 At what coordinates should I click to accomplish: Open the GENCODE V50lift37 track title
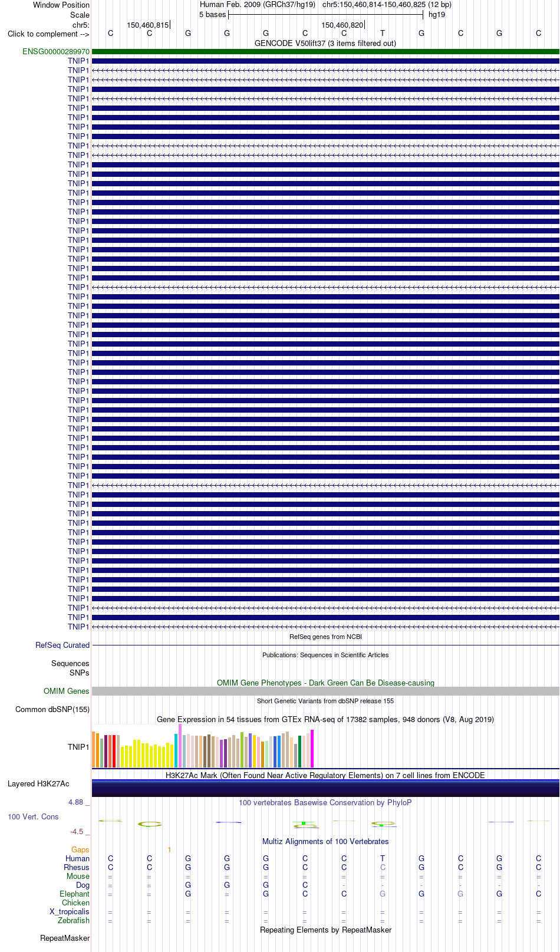[325, 43]
